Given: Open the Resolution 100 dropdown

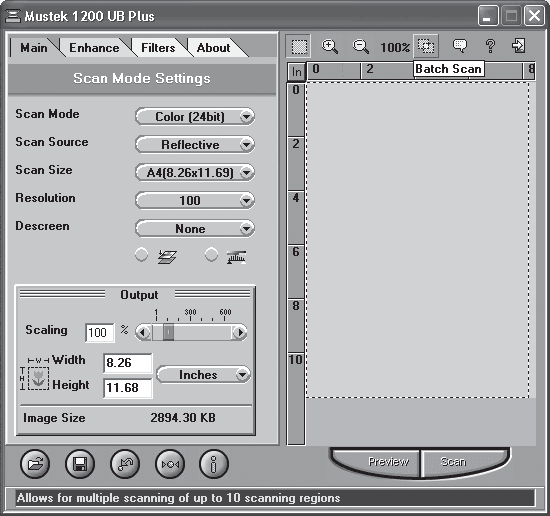Looking at the screenshot, I should click(195, 201).
